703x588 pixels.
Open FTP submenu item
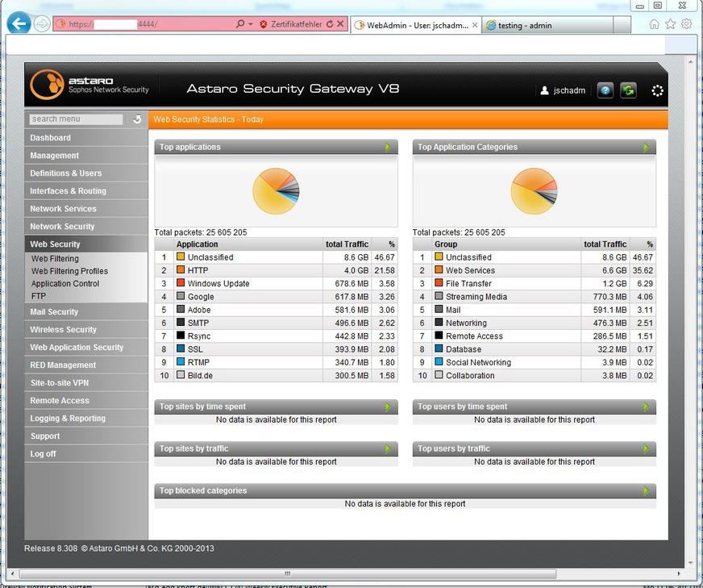point(39,296)
